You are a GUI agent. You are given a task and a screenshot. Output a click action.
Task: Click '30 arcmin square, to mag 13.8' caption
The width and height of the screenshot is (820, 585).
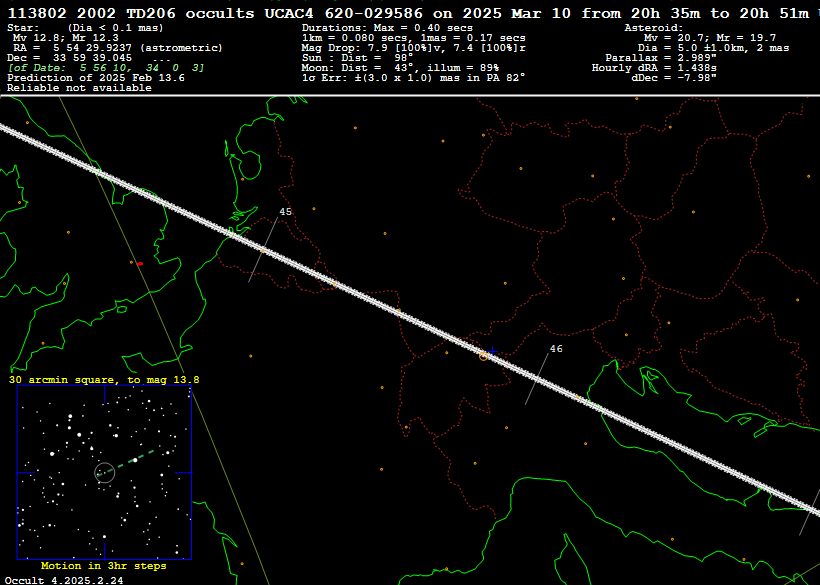[104, 380]
